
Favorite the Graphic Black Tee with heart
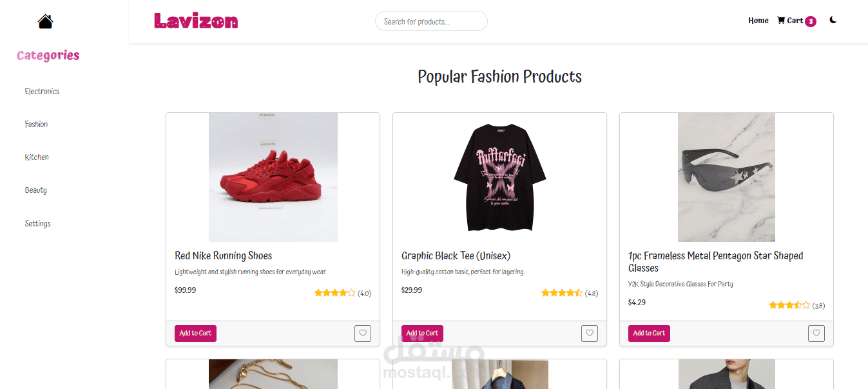point(590,334)
